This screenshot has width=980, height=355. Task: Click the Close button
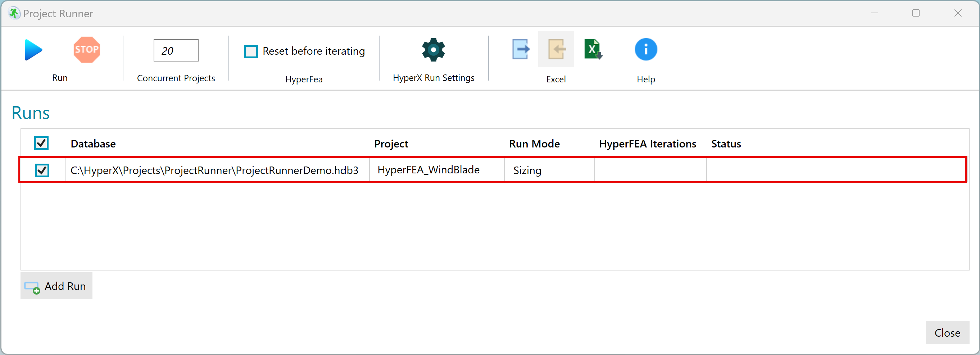tap(947, 333)
